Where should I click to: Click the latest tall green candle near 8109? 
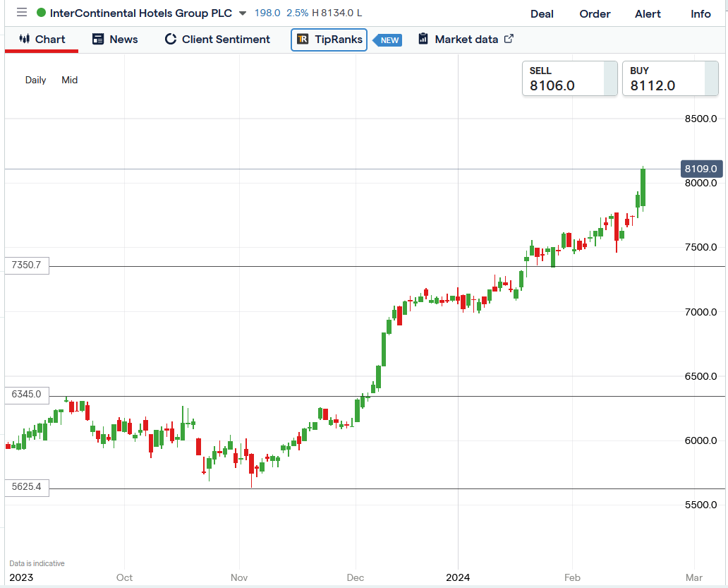tap(643, 187)
